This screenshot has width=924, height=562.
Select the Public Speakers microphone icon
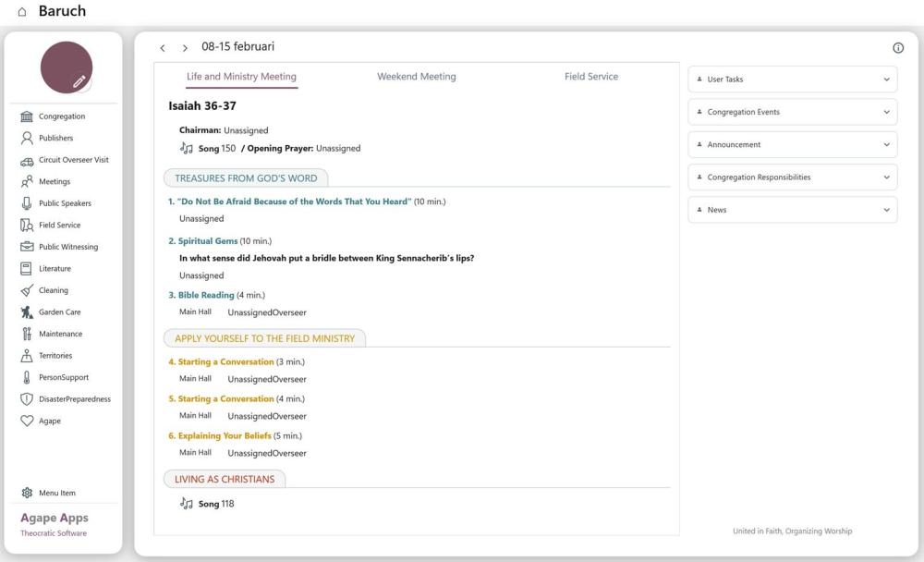(26, 203)
